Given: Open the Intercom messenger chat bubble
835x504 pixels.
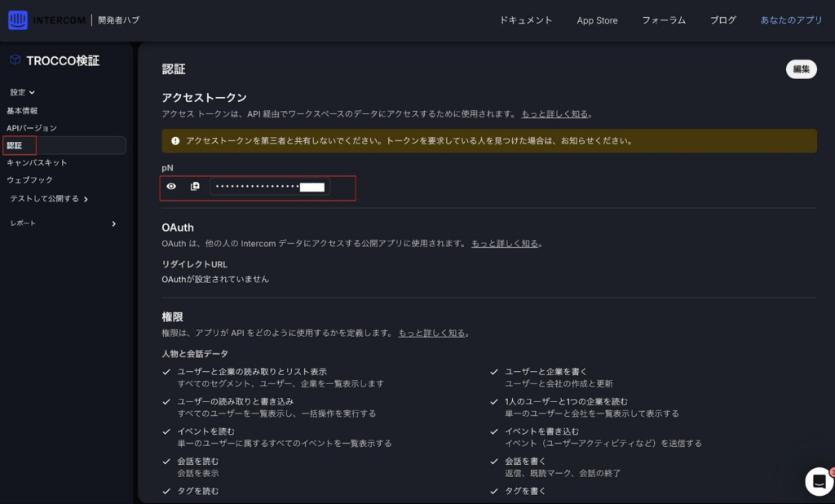Looking at the screenshot, I should pos(818,481).
